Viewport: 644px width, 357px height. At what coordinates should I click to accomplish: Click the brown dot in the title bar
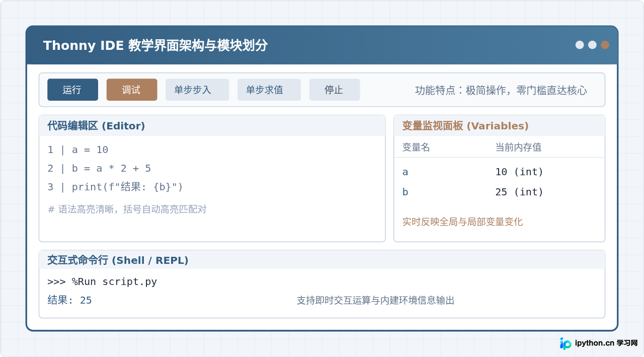[x=605, y=45]
